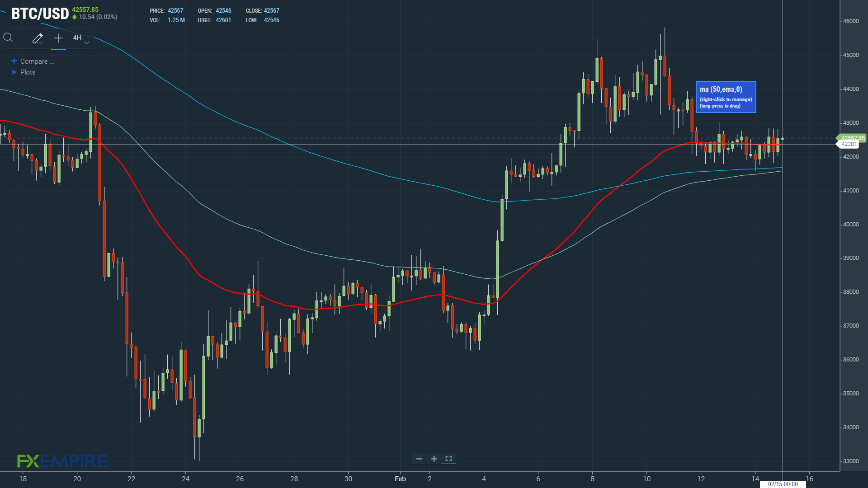This screenshot has width=868, height=488.
Task: Click the FXEmpire logo
Action: pos(62,461)
